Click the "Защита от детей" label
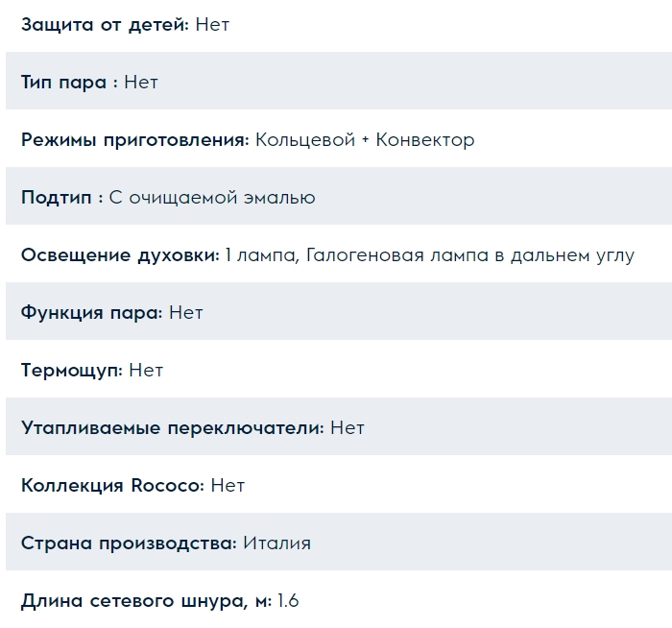 point(105,25)
